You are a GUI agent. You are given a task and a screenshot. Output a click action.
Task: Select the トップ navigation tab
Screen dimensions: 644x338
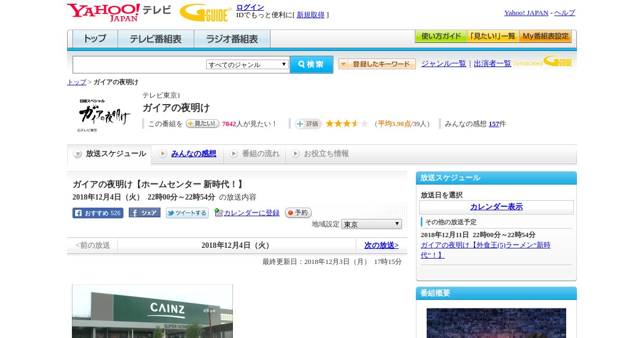coord(95,39)
